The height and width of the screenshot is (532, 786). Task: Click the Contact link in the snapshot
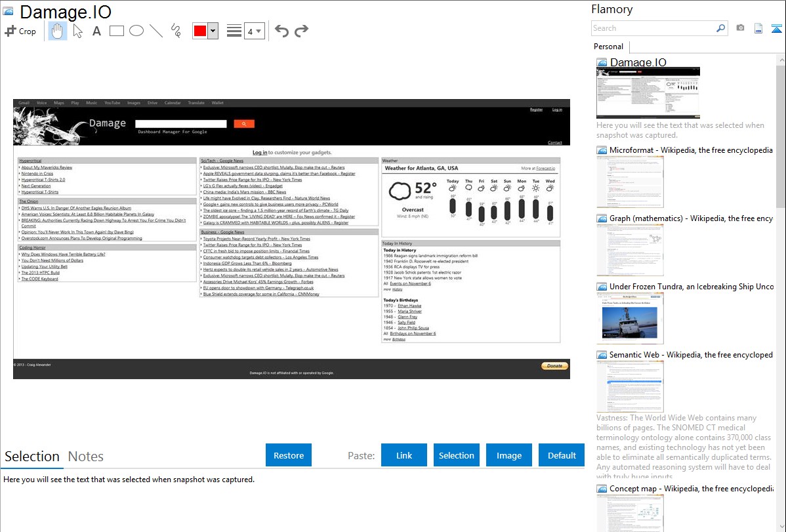pos(555,143)
